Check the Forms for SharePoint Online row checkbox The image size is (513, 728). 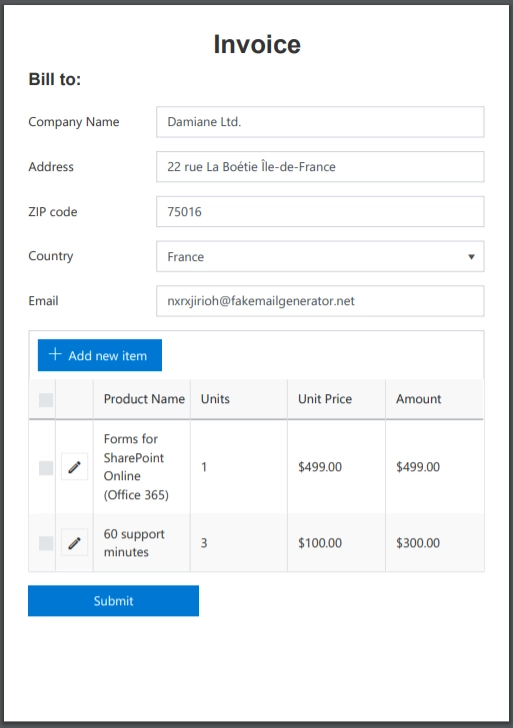pyautogui.click(x=46, y=468)
